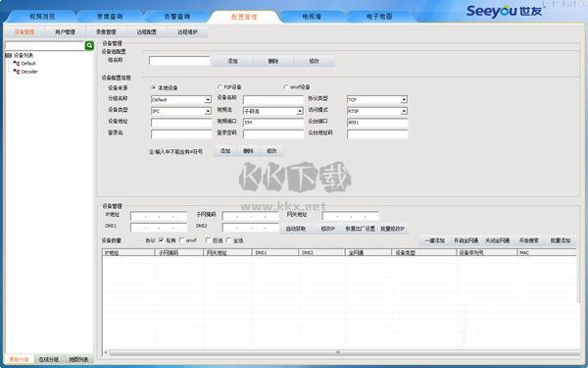This screenshot has width=588, height=368.
Task: Enable the onvif protocol checkbox
Action: (182, 240)
